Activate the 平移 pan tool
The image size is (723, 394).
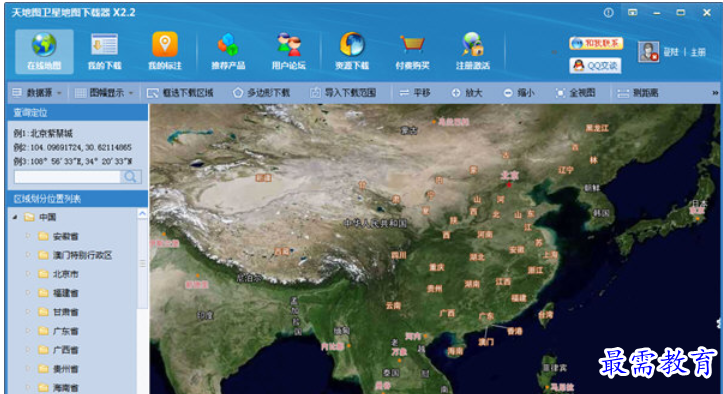tap(415, 93)
